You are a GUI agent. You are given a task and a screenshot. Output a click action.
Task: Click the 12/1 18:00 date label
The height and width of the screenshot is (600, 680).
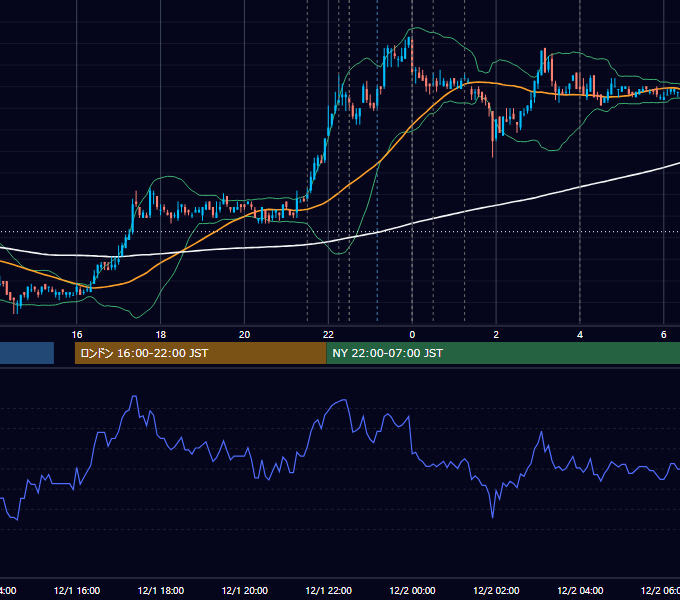tap(161, 590)
